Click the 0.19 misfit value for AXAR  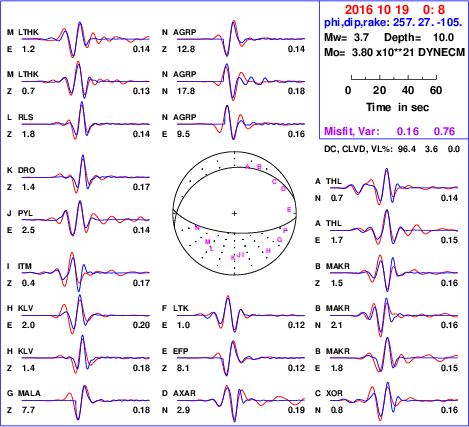click(296, 410)
